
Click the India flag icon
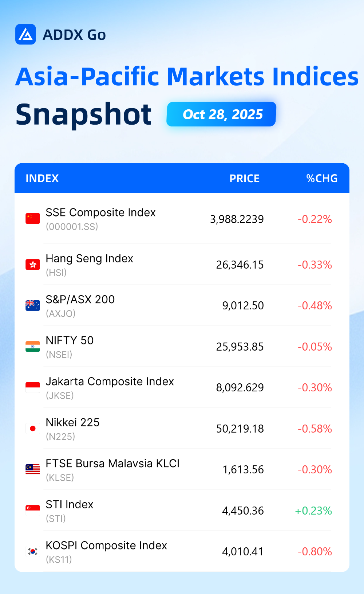33,347
